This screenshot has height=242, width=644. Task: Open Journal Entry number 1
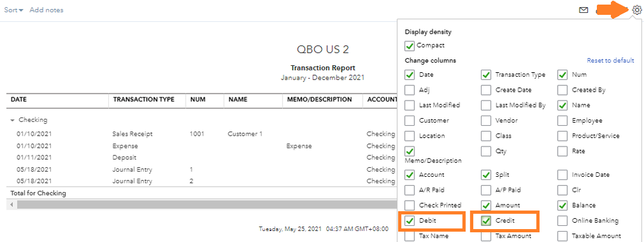tap(201, 169)
